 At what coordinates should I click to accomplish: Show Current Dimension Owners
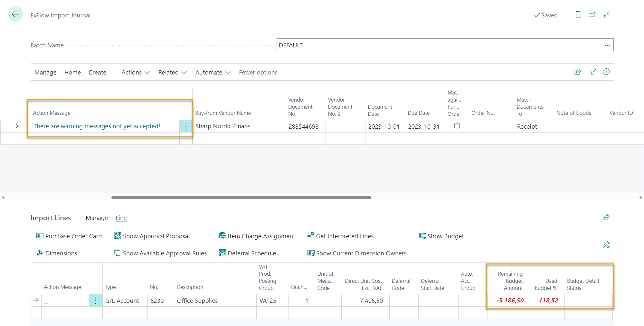click(361, 253)
